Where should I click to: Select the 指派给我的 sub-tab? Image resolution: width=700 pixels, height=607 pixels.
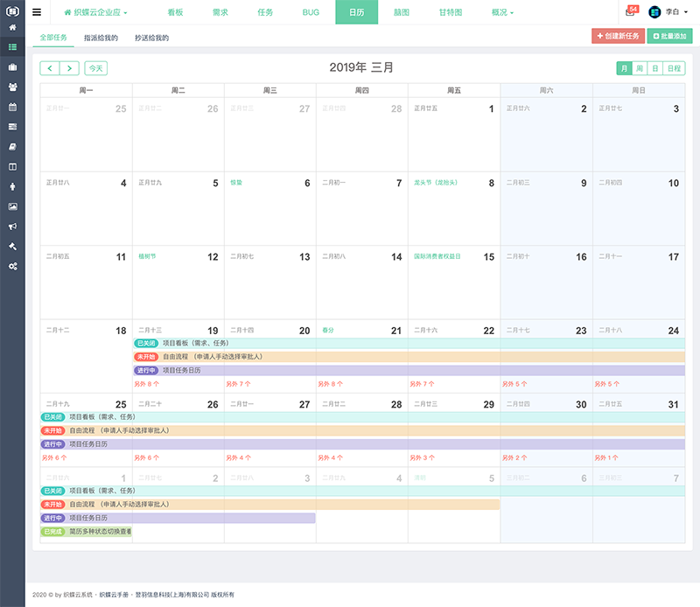pyautogui.click(x=101, y=38)
